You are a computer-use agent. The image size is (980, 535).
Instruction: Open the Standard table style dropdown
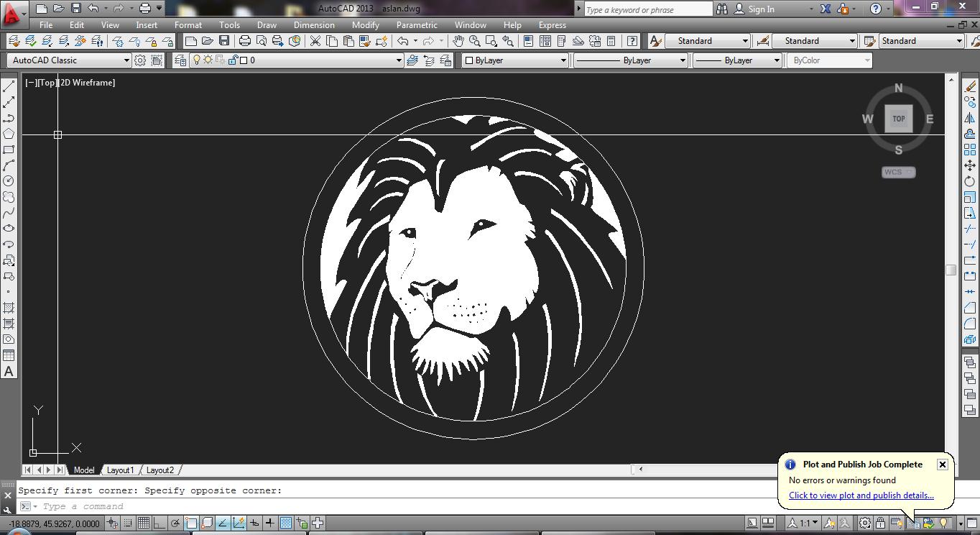point(959,41)
